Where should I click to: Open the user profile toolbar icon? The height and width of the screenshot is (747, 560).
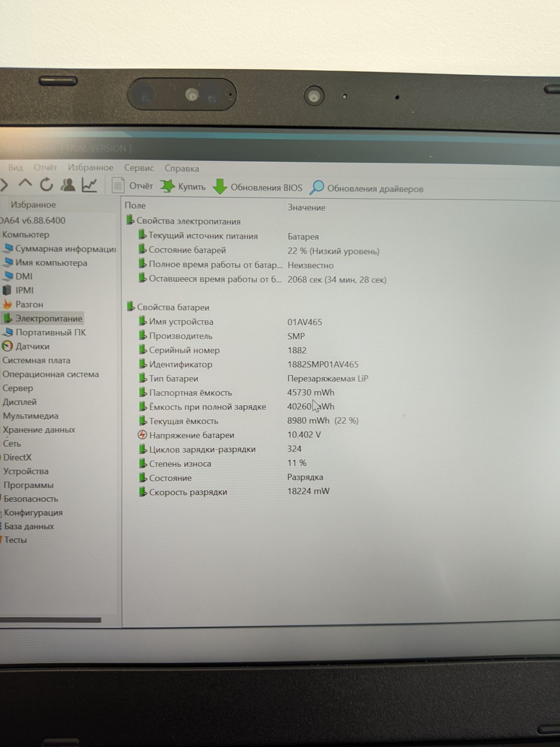[x=68, y=185]
